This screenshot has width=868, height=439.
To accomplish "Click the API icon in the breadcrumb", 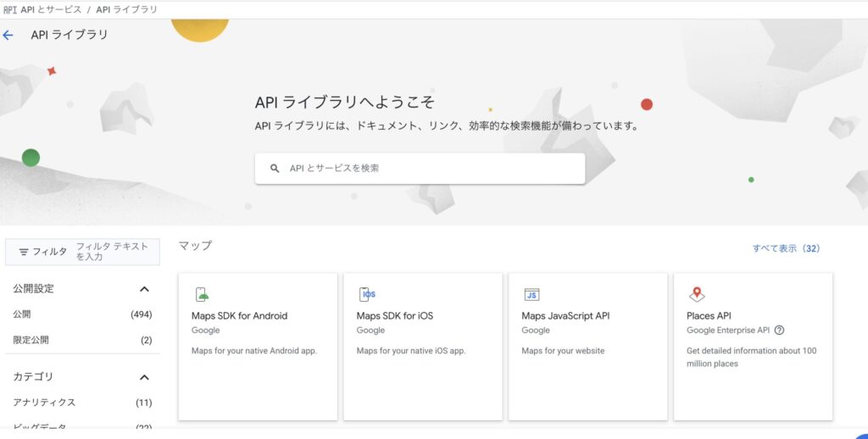I will pos(10,9).
